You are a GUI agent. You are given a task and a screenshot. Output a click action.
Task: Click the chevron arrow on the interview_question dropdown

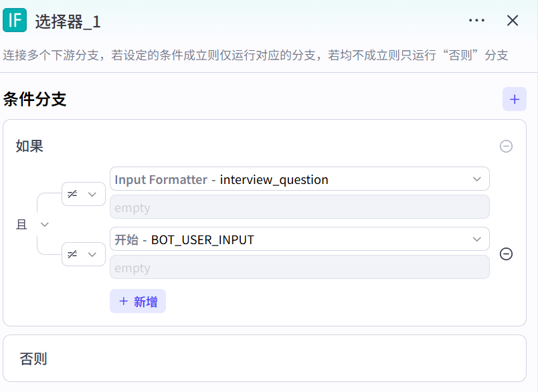(x=476, y=179)
